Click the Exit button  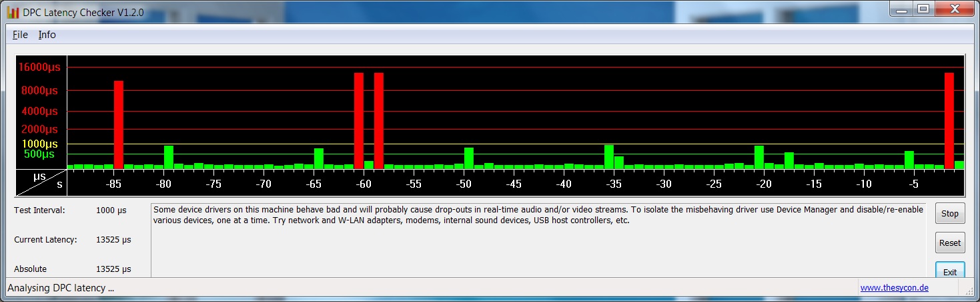(x=950, y=271)
